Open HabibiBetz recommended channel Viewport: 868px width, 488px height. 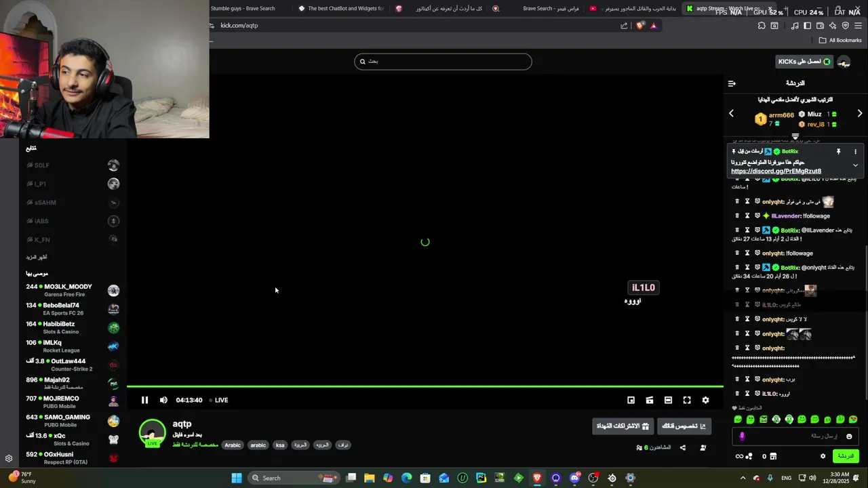click(73, 327)
